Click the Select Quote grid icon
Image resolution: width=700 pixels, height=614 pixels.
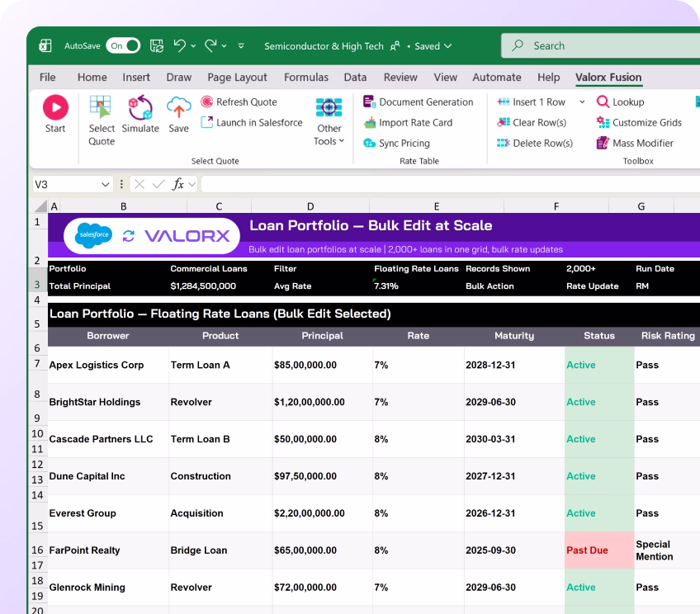100,106
